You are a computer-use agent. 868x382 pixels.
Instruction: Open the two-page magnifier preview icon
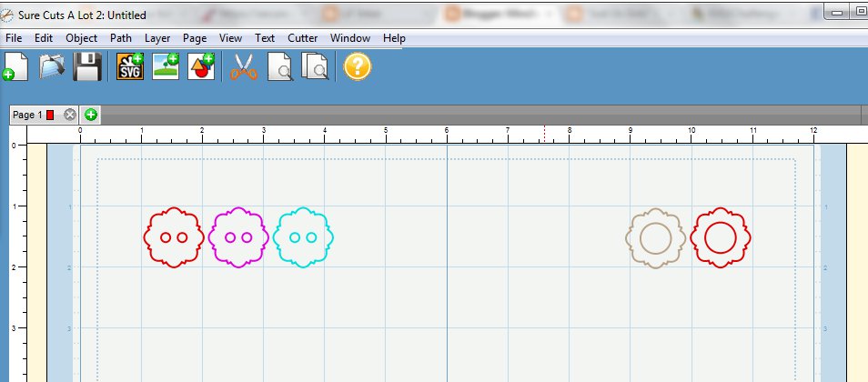[x=315, y=66]
